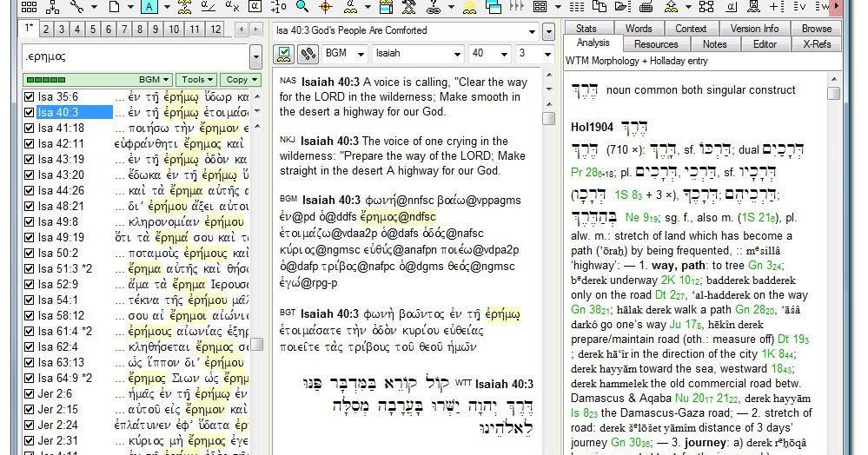Toggle the green checkmark browse mode button
Image resolution: width=868 pixels, height=455 pixels.
(284, 54)
